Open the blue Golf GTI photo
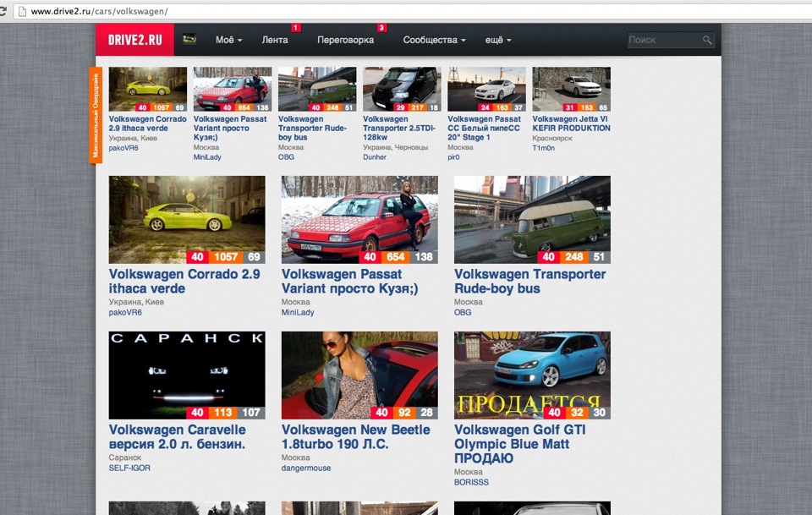 click(x=532, y=375)
